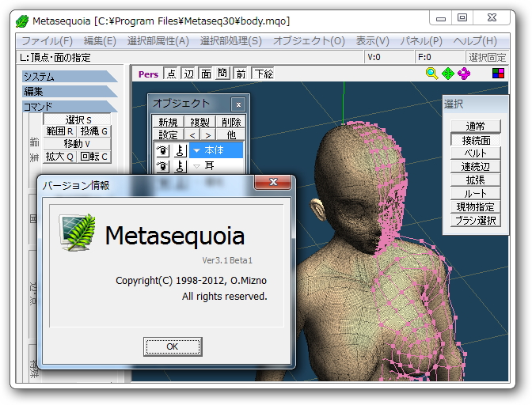
Task: Click the magnifier zoom view icon
Action: (x=431, y=74)
